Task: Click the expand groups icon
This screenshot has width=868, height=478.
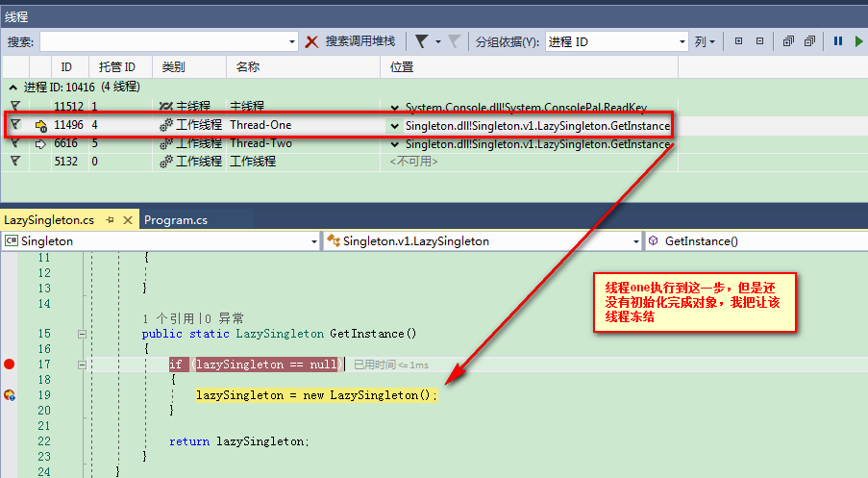Action: tap(738, 41)
